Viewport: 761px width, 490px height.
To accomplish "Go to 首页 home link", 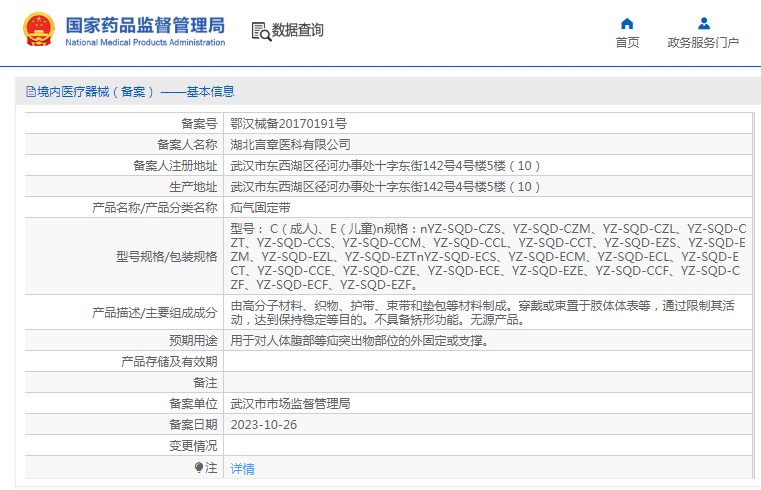I will point(627,43).
